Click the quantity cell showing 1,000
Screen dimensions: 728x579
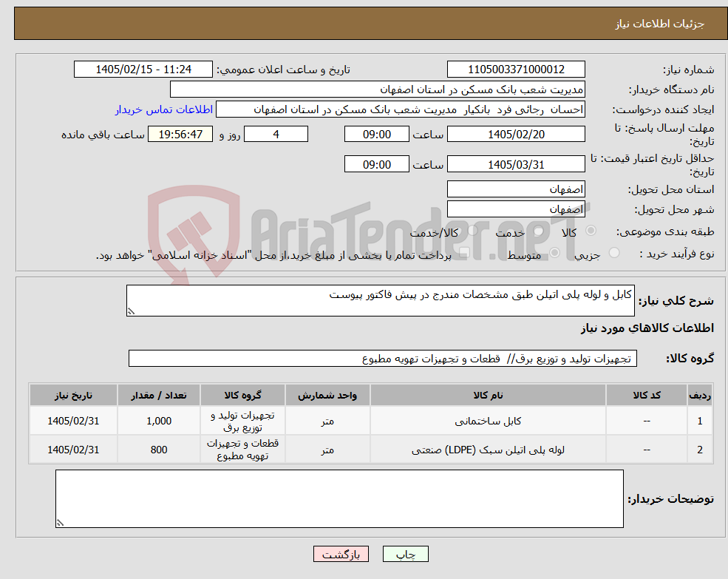point(159,421)
